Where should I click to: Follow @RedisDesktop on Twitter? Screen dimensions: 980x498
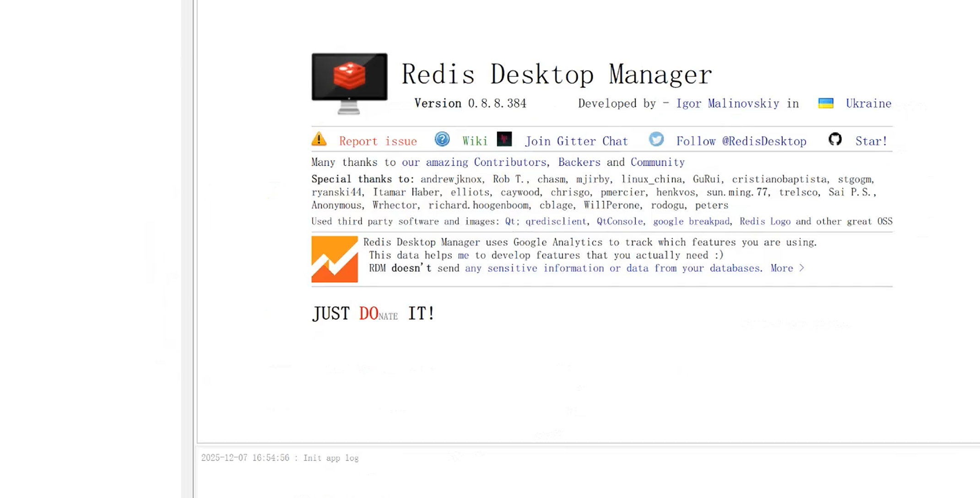tap(741, 141)
